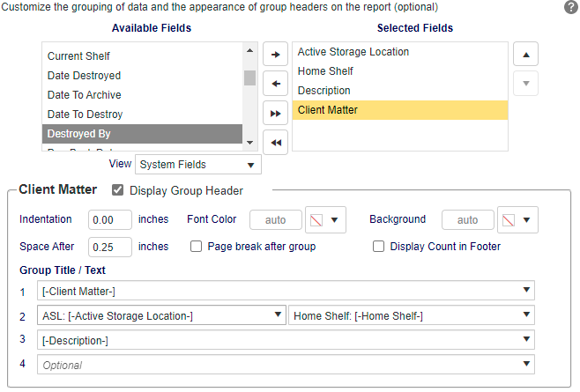Add all fields with double right arrow
Screen dimensions: 580x392
pos(275,113)
